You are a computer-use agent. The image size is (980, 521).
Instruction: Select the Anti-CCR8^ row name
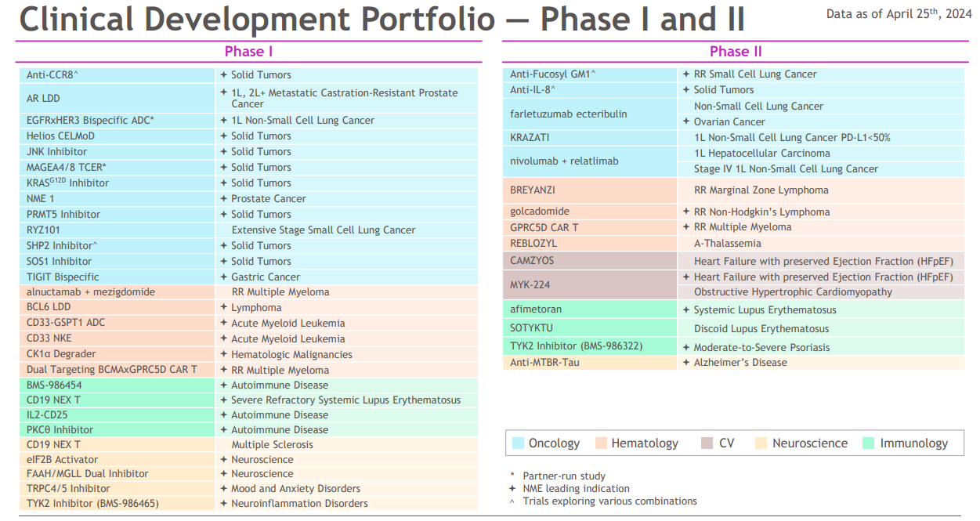52,75
